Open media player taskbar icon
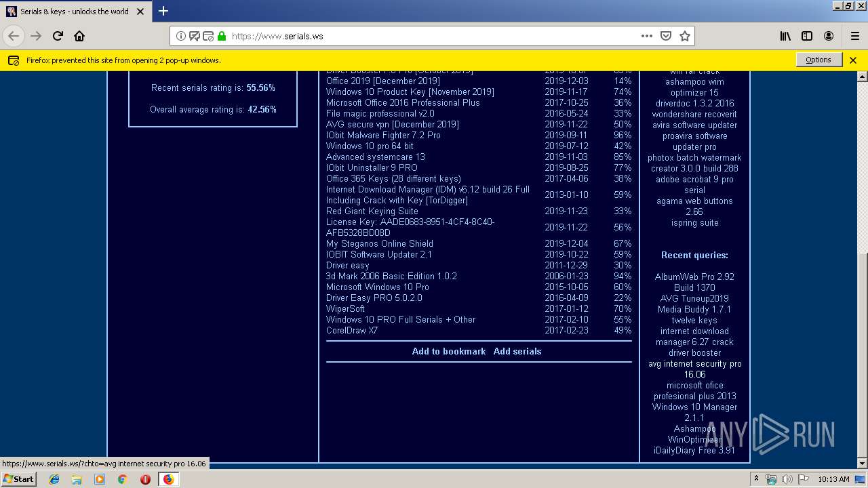 [100, 479]
